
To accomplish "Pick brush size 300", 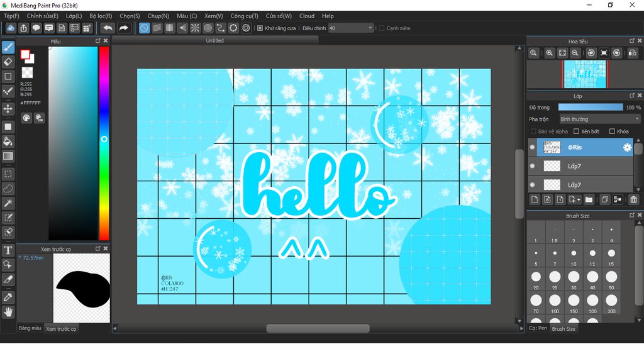I will 611,304.
